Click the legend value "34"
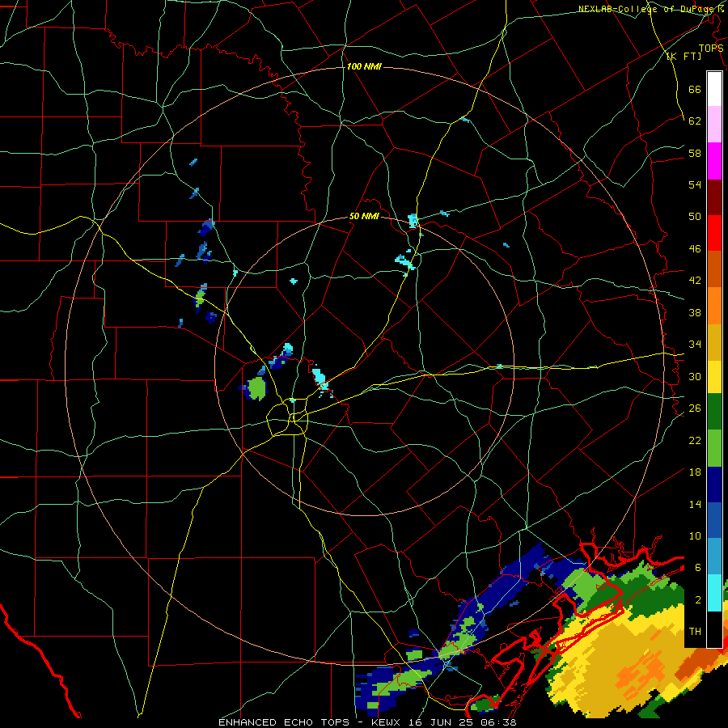Viewport: 728px width, 728px height. point(695,345)
